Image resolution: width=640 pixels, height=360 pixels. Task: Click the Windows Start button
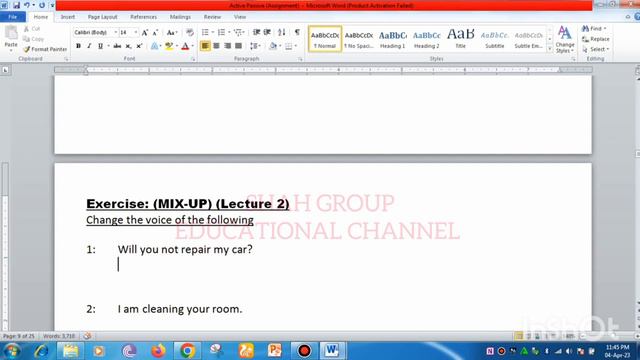point(11,351)
